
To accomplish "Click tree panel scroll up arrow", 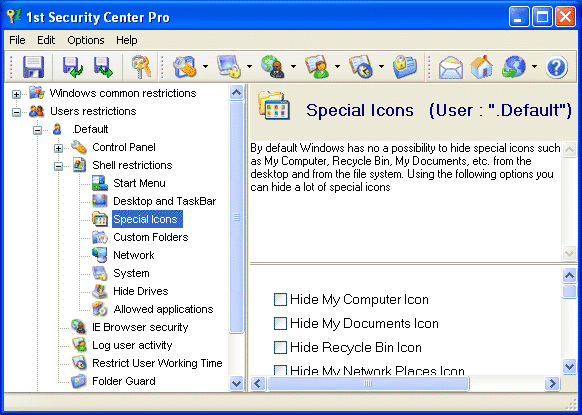I will coord(236,92).
